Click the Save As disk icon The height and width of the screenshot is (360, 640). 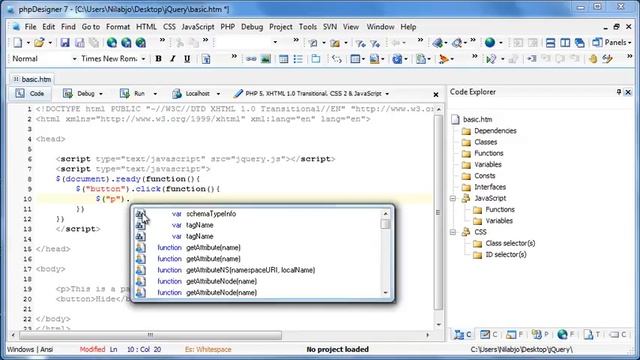tap(80, 42)
